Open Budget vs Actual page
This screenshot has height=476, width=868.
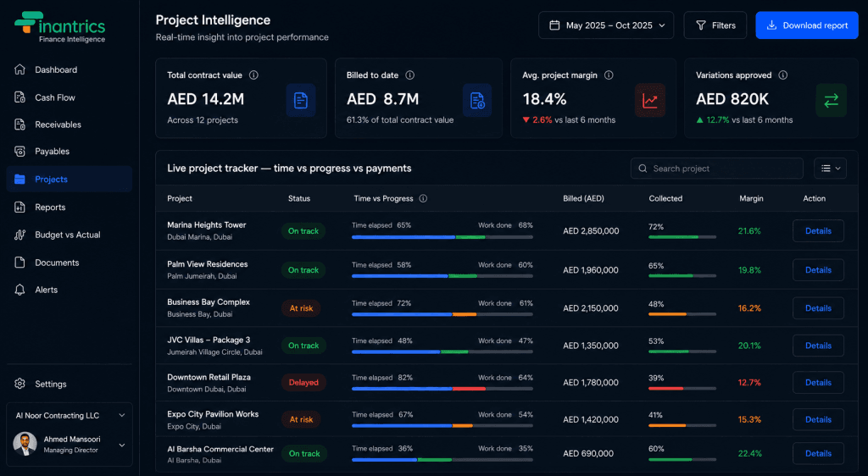pyautogui.click(x=70, y=235)
